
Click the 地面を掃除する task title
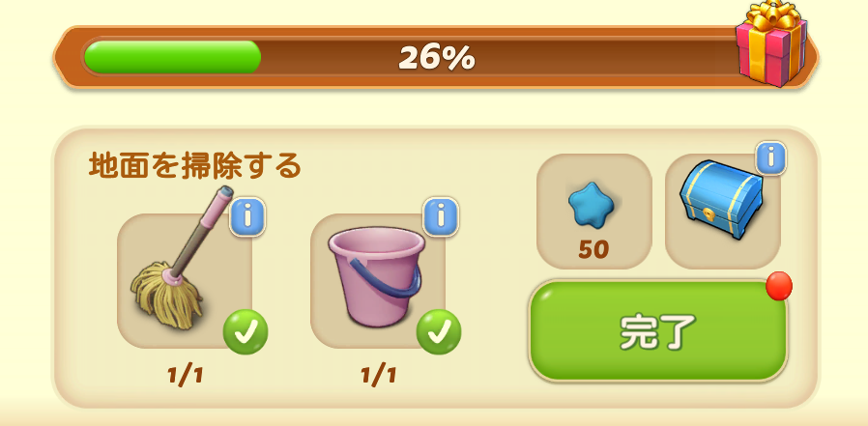click(195, 165)
